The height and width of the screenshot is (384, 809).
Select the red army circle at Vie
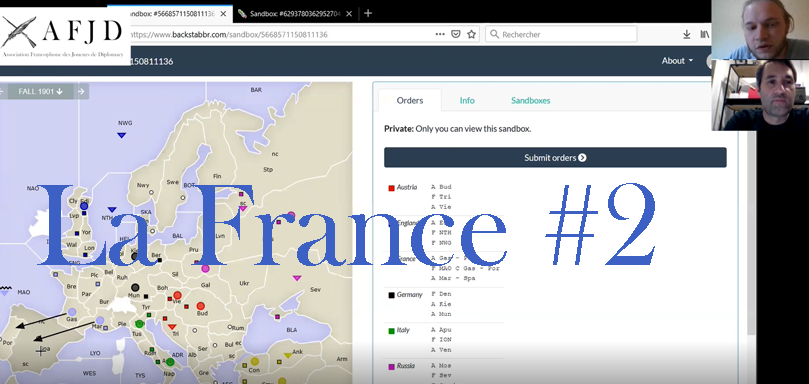(177, 295)
